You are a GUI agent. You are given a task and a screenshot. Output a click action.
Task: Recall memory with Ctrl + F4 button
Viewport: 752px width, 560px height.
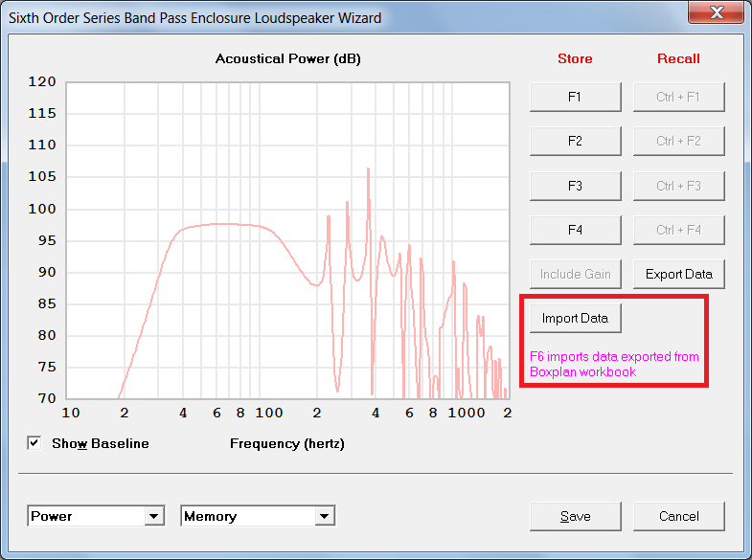click(x=678, y=230)
